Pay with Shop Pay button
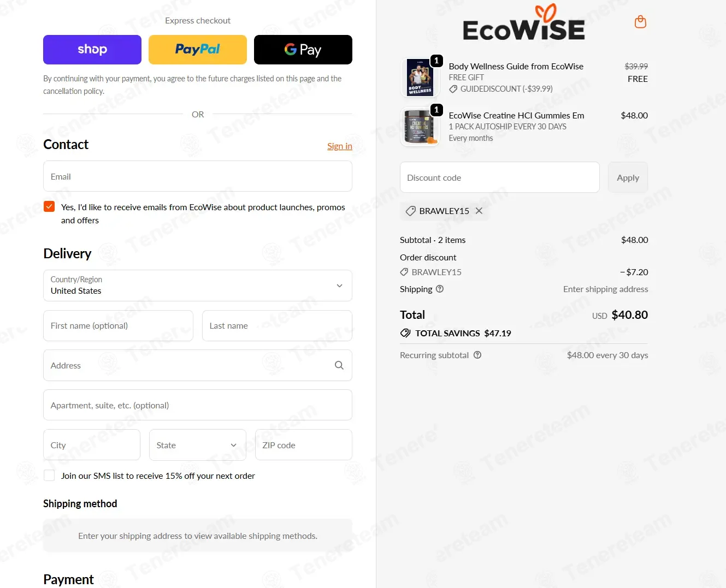This screenshot has width=726, height=588. click(92, 50)
